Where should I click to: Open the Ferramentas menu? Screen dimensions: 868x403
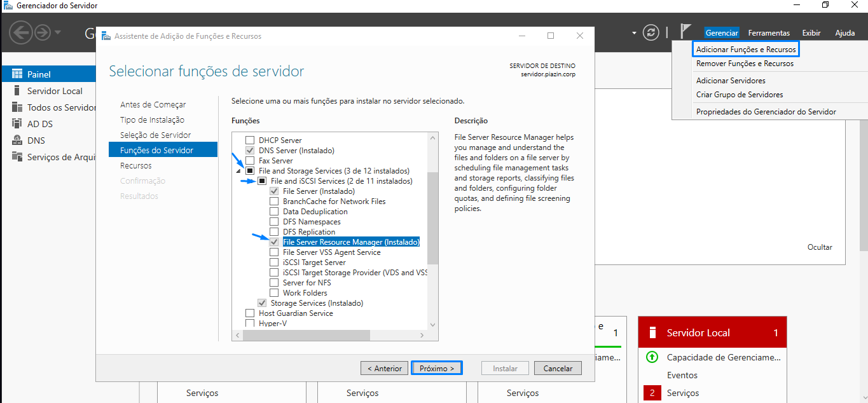(x=769, y=32)
